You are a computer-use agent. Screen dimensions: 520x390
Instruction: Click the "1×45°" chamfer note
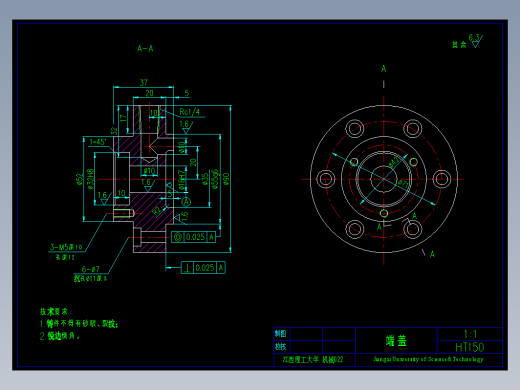(98, 142)
